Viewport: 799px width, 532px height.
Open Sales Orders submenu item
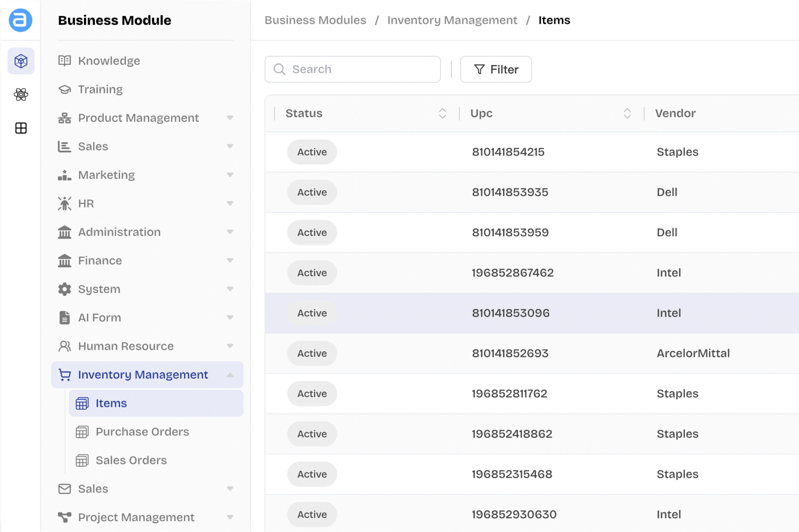131,460
